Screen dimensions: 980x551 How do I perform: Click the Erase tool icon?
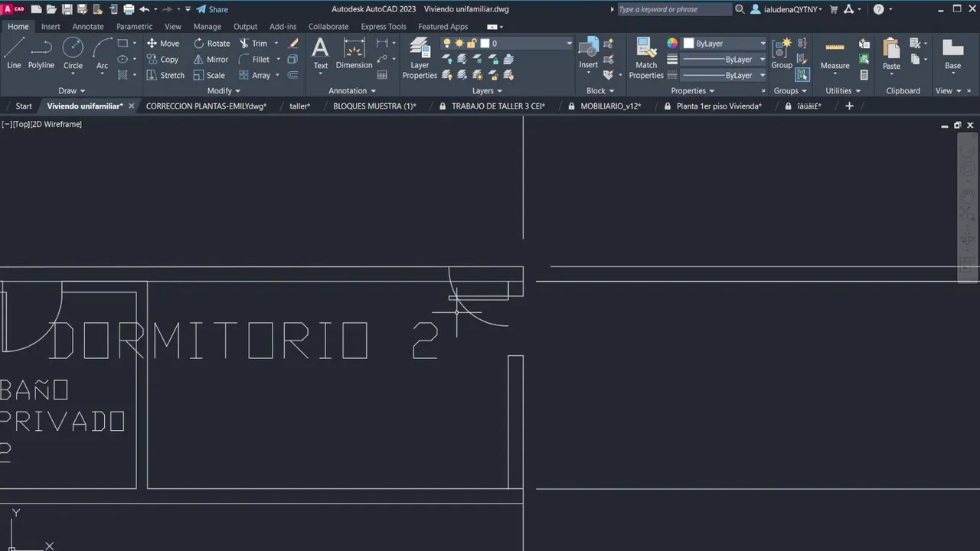[292, 44]
